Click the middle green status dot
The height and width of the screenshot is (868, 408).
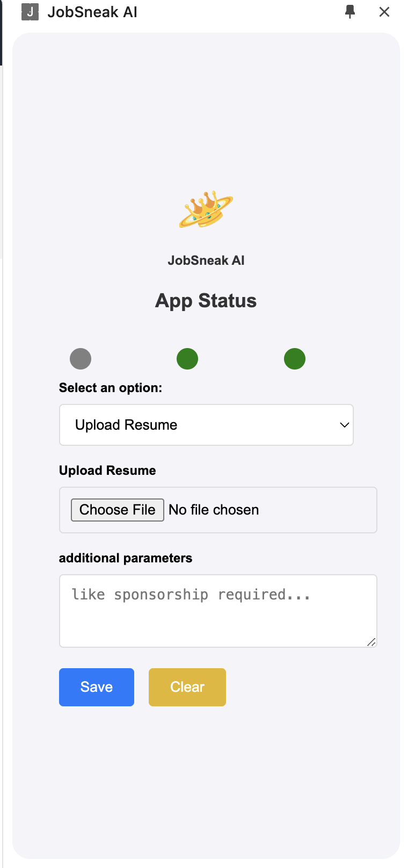(x=187, y=359)
